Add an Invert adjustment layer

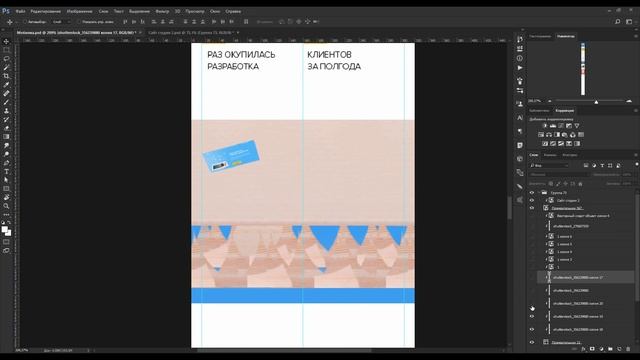pyautogui.click(x=545, y=144)
